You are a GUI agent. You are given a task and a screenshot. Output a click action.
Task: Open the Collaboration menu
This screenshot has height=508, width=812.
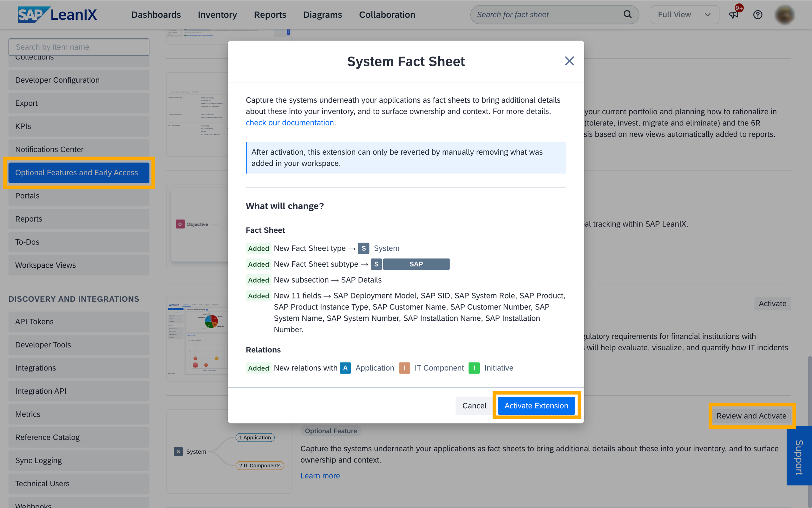tap(387, 15)
